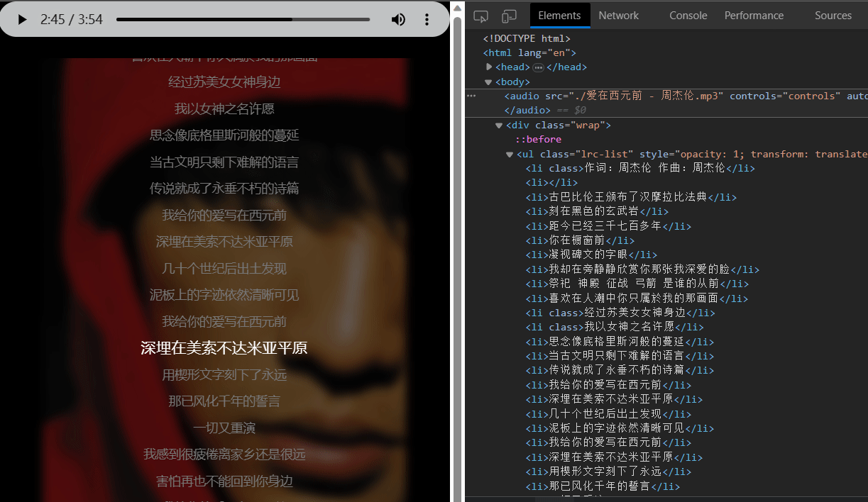Screen dimensions: 868x502
Task: Select the html lang en line
Action: tap(529, 52)
